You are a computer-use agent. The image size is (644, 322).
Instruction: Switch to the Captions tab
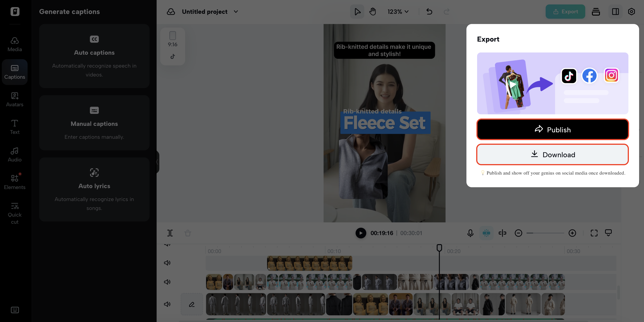[x=14, y=72]
